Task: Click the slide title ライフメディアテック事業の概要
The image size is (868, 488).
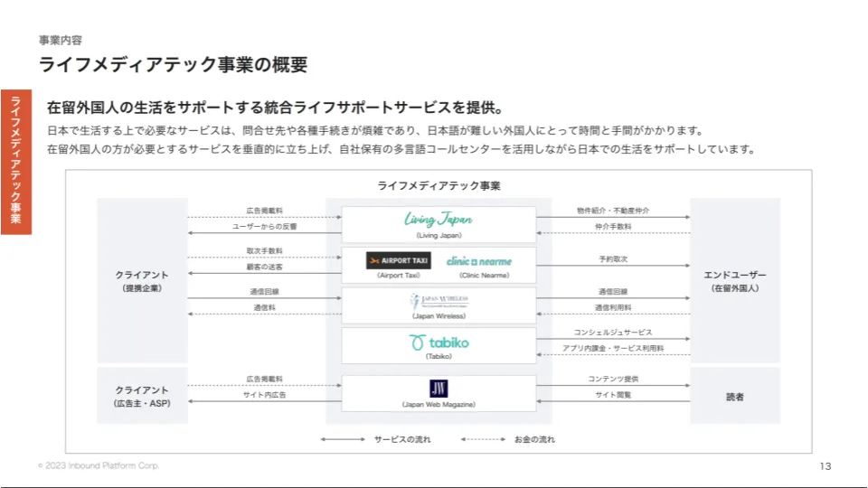Action: click(x=173, y=64)
